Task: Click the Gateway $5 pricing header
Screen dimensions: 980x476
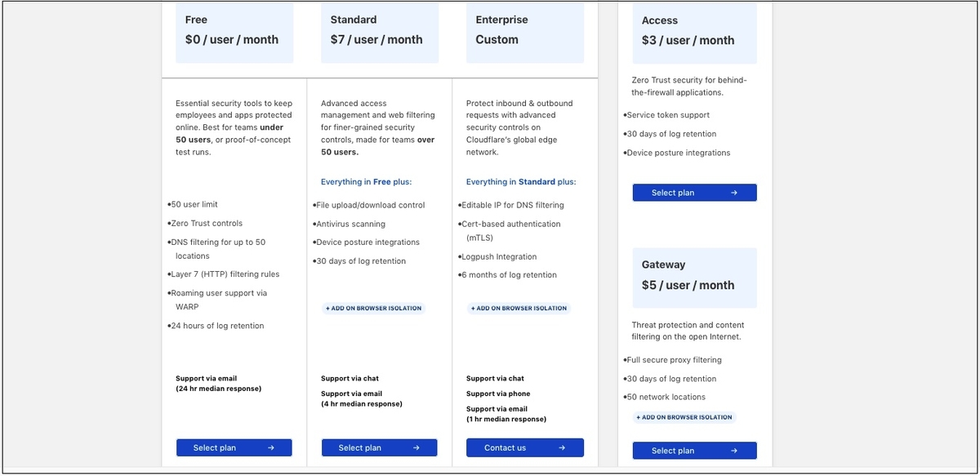Action: (x=695, y=278)
